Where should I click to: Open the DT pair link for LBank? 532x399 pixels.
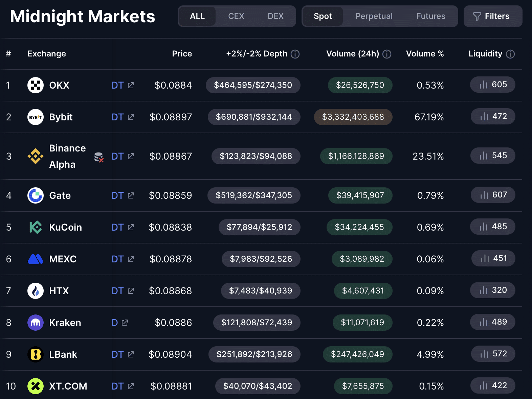click(117, 354)
